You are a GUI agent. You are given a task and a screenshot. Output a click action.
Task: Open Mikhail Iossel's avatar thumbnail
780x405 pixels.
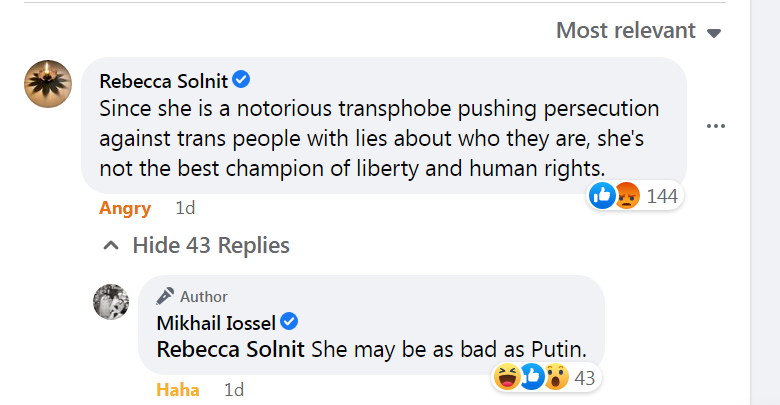tap(111, 301)
